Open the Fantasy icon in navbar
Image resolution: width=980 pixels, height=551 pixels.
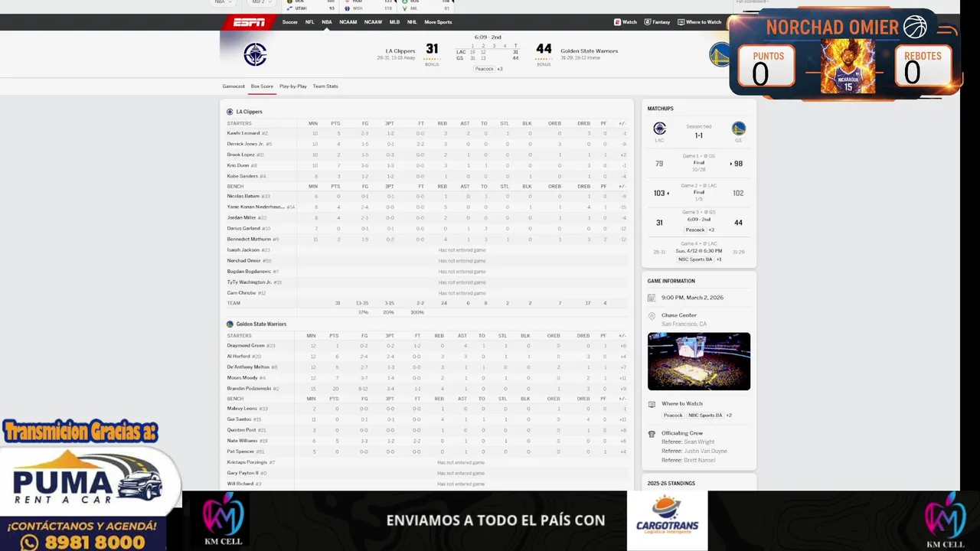click(648, 22)
